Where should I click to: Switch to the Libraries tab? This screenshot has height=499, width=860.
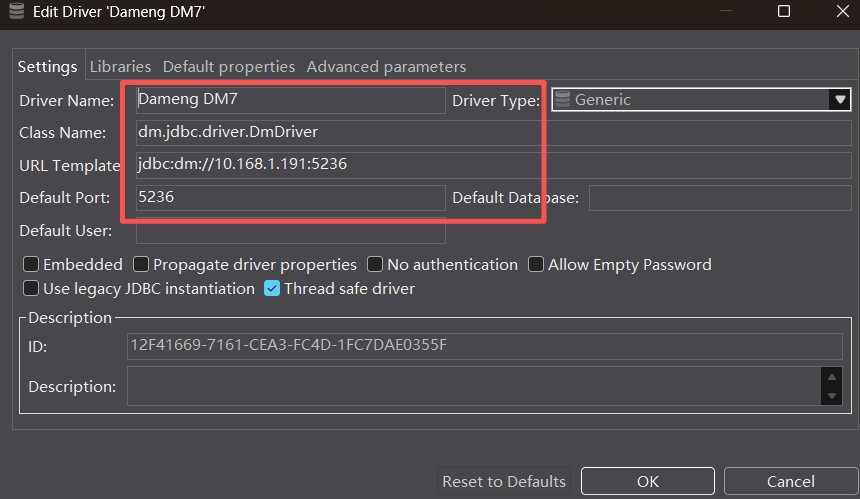(120, 67)
